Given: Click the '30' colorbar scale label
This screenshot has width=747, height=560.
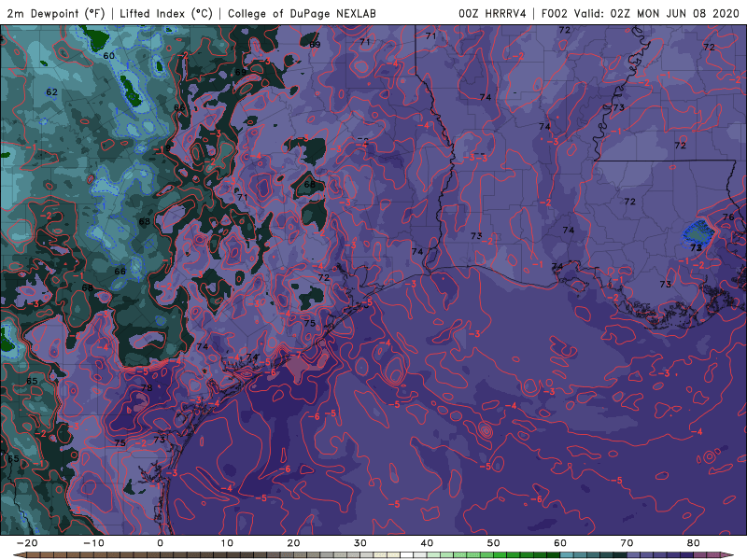Looking at the screenshot, I should (360, 543).
